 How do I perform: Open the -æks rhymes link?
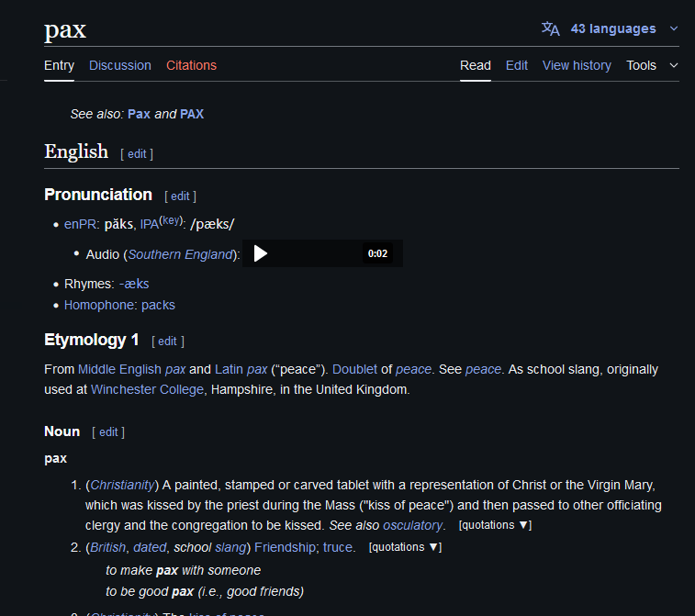134,284
